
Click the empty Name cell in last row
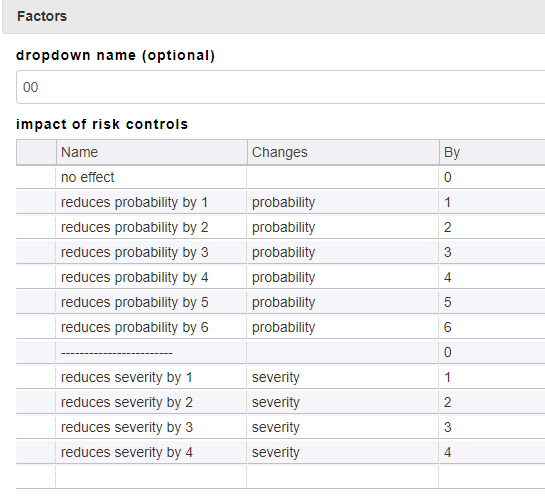(152, 477)
